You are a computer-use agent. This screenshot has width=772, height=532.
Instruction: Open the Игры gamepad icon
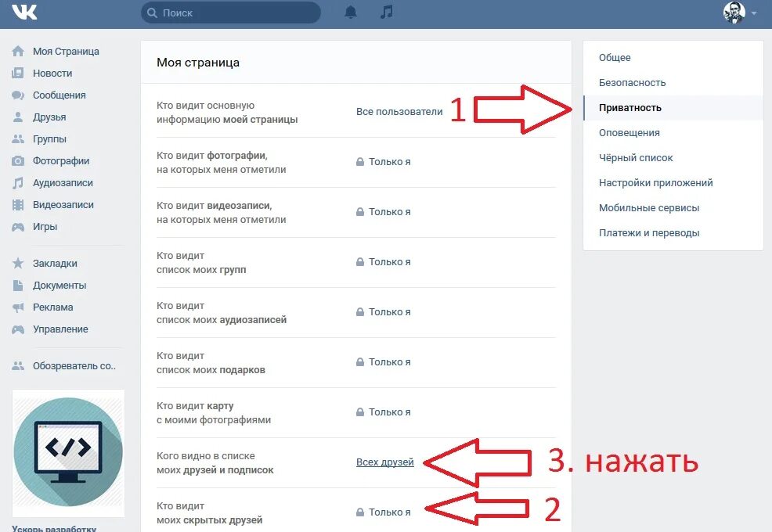(18, 227)
